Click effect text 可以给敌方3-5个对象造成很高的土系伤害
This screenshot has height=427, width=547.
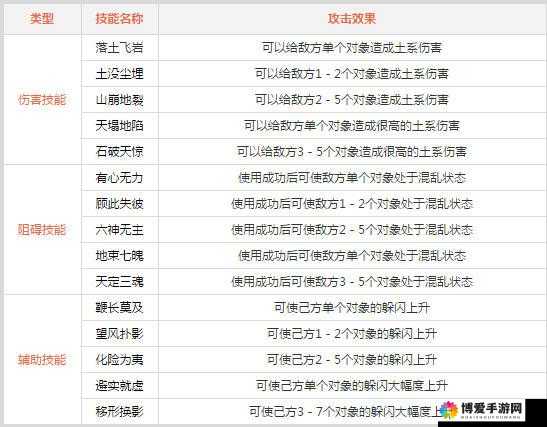coord(352,152)
